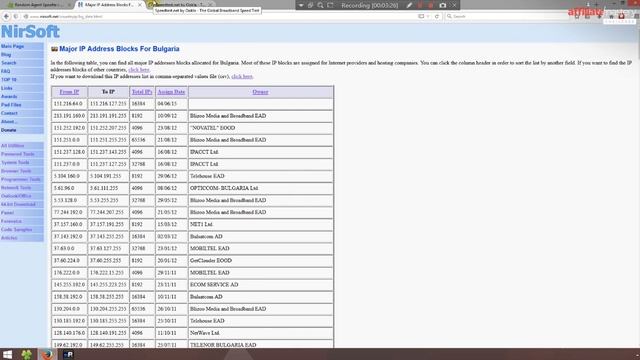This screenshot has height=360, width=640.
Task: Switch to the Speedtest.net tab
Action: (x=180, y=4)
